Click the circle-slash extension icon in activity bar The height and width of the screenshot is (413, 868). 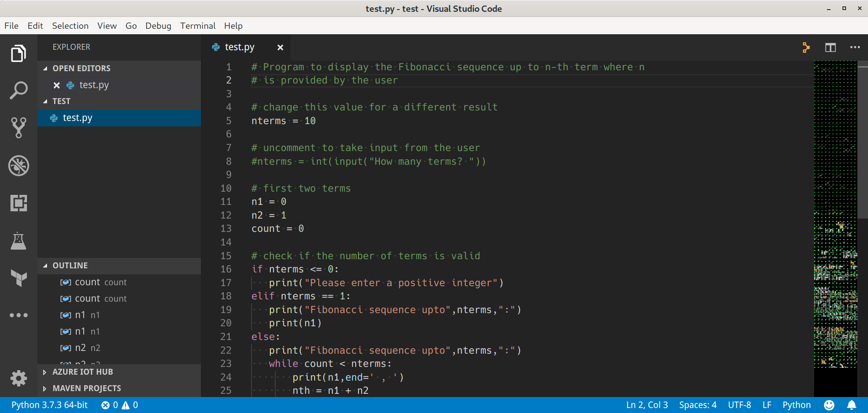pos(18,166)
